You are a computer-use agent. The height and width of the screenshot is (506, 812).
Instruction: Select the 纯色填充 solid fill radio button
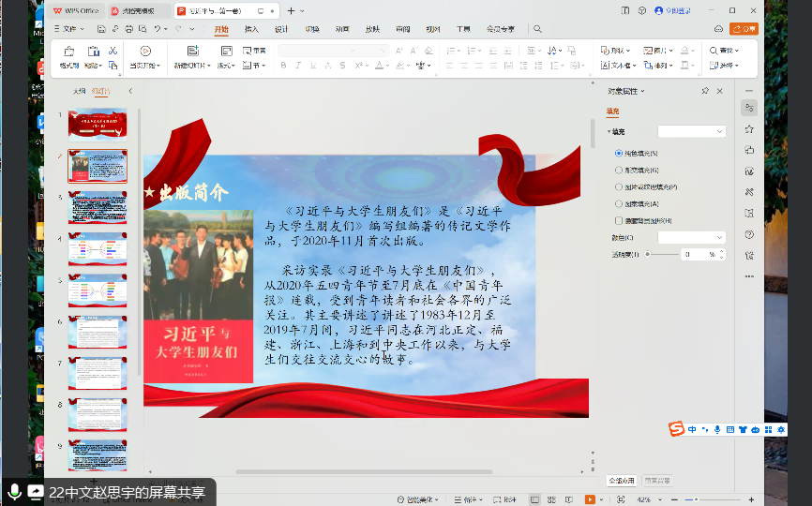[619, 153]
